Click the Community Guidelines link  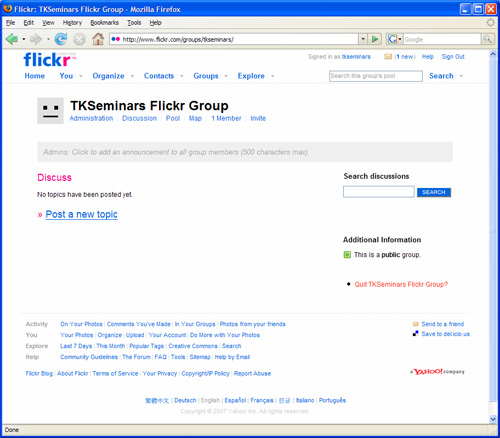[89, 357]
